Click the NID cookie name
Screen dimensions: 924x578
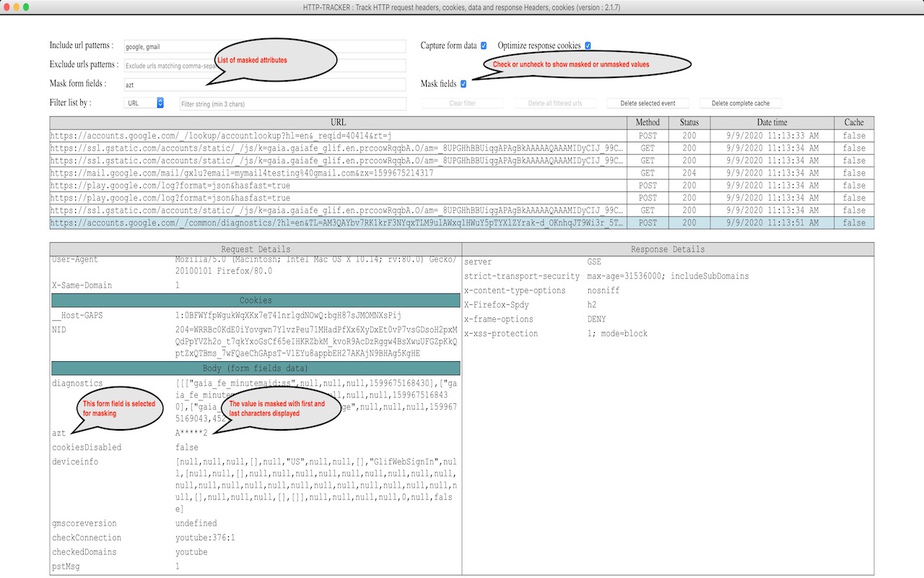59,330
